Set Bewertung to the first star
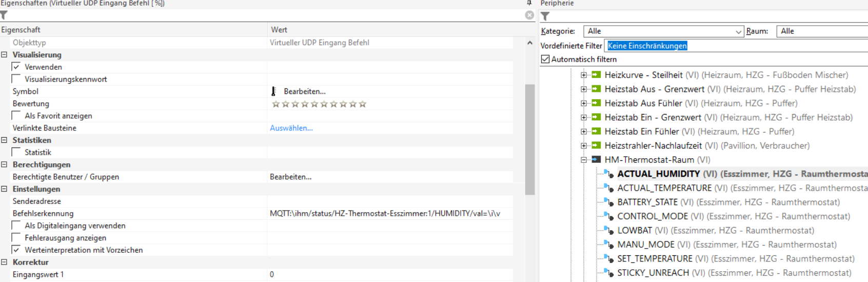The image size is (868, 282). (275, 104)
